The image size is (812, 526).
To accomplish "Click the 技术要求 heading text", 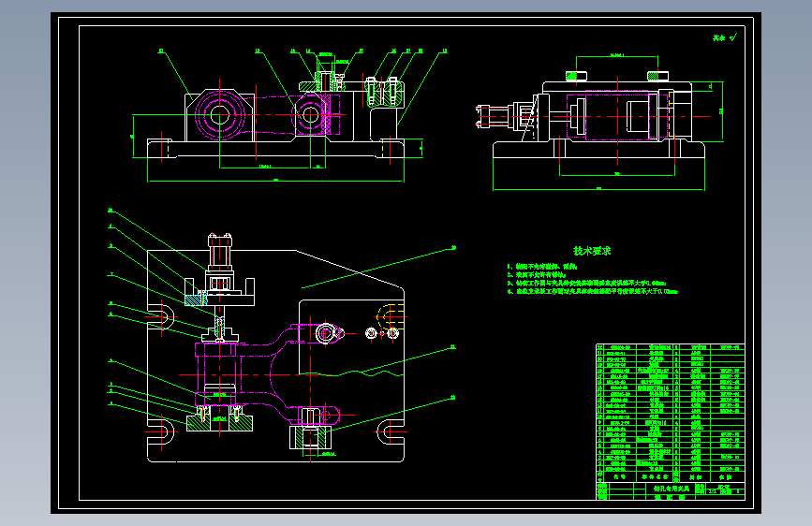I will point(592,251).
